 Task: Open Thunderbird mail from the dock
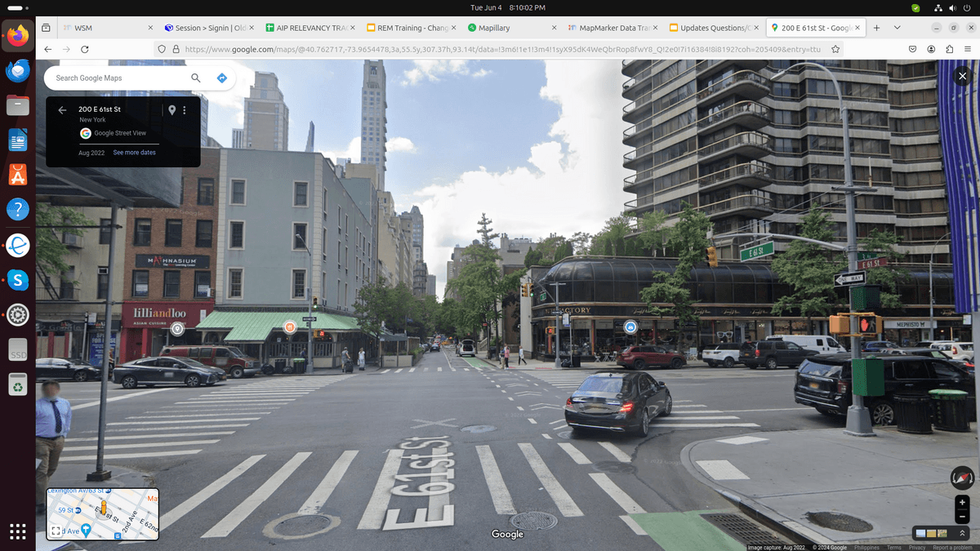tap(17, 71)
